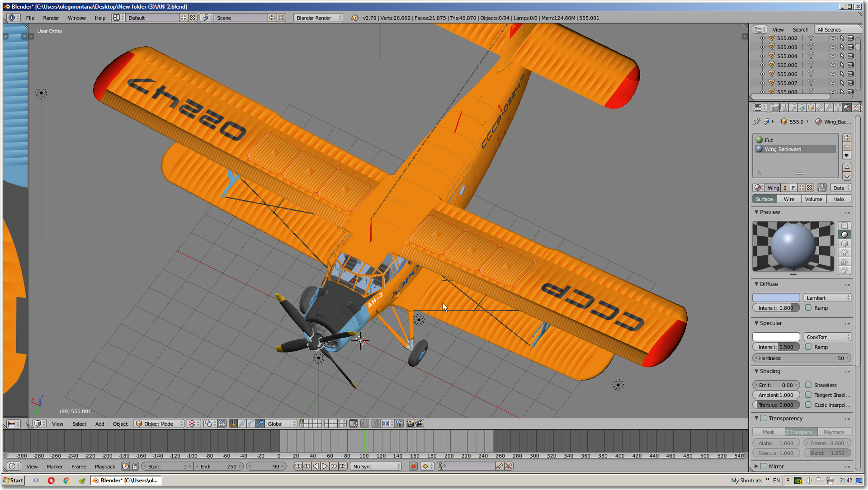Open the Render properties tab
This screenshot has width=868, height=490.
(775, 108)
